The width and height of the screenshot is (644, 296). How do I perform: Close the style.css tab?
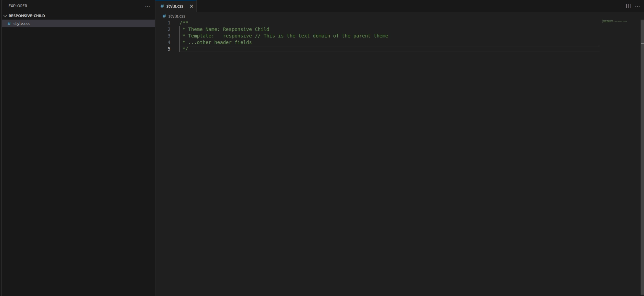tap(192, 6)
